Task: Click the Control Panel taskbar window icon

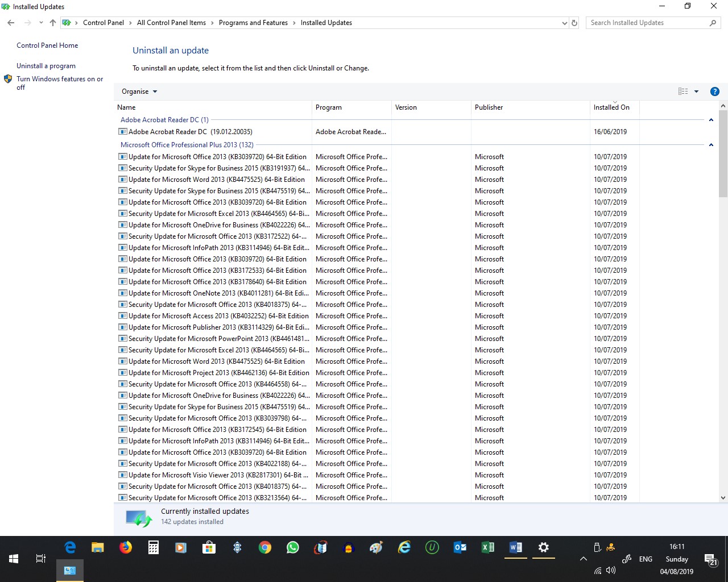Action: pos(70,570)
